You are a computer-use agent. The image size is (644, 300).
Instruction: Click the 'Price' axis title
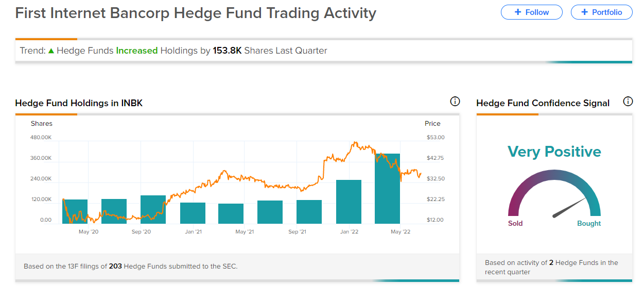(x=432, y=123)
